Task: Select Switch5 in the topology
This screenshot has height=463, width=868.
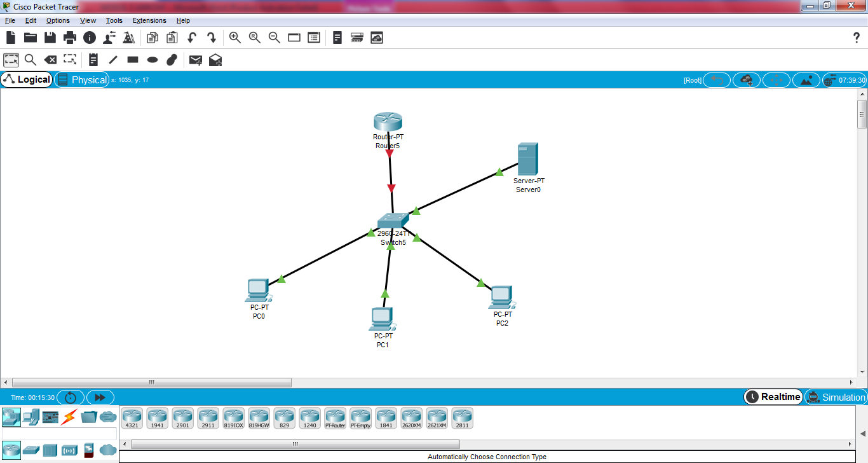Action: 393,221
